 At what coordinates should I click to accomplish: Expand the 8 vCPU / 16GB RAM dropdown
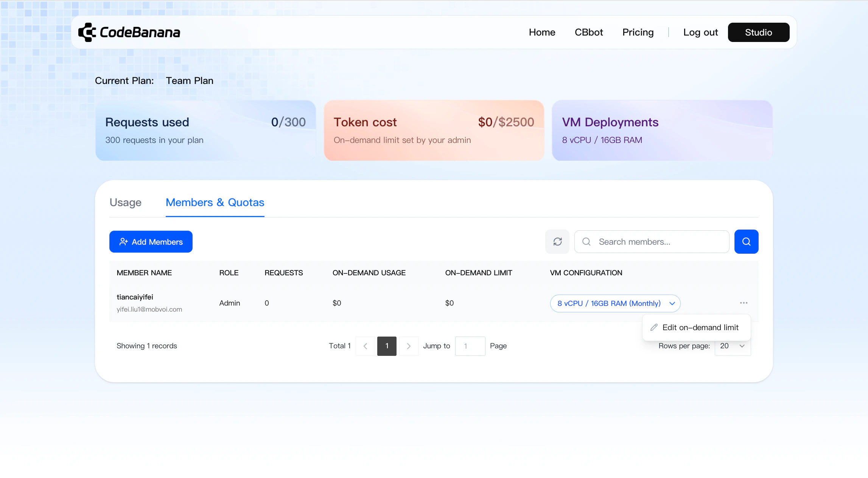pyautogui.click(x=615, y=303)
